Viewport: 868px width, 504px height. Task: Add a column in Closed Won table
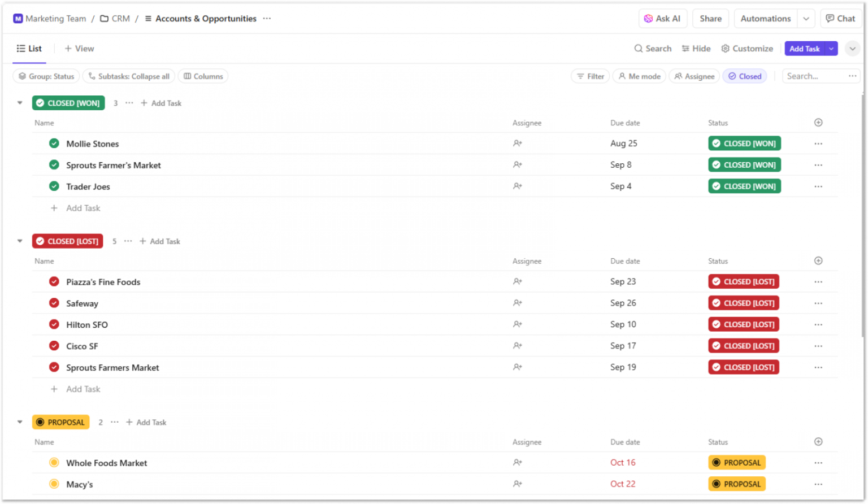coord(818,123)
